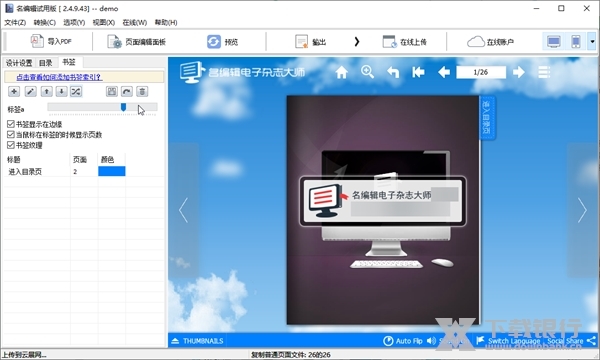Click the move bookmark up arrow icon
The image size is (600, 360).
[x=46, y=91]
